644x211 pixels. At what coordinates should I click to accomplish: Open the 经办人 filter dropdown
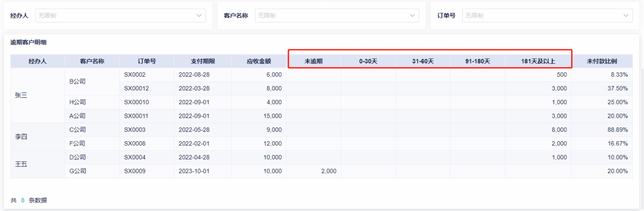tap(121, 16)
